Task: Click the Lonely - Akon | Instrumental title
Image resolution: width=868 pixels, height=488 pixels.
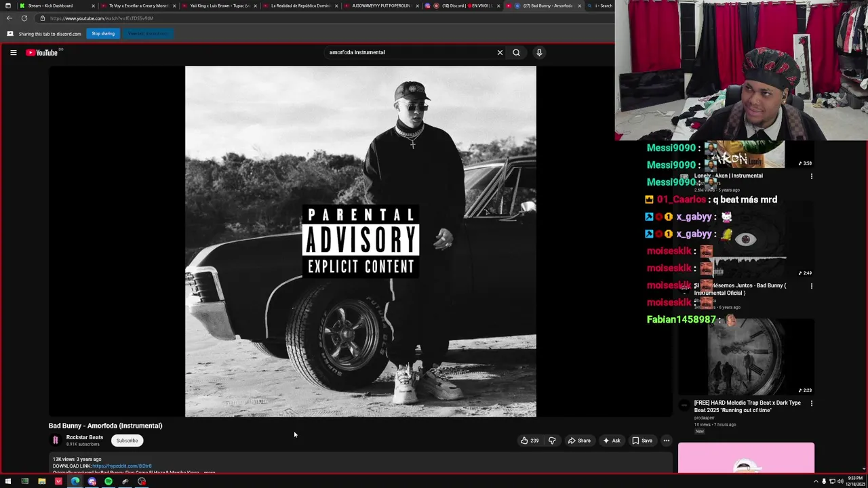Action: (x=728, y=176)
